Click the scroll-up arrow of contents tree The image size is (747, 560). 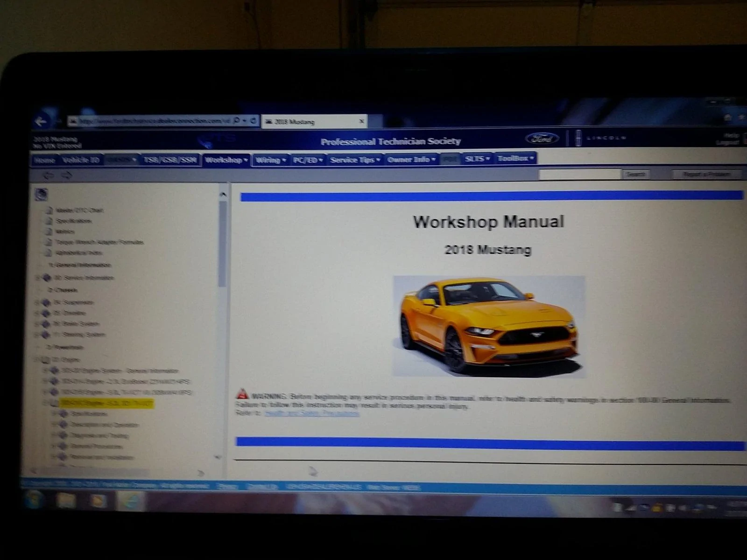pos(223,194)
